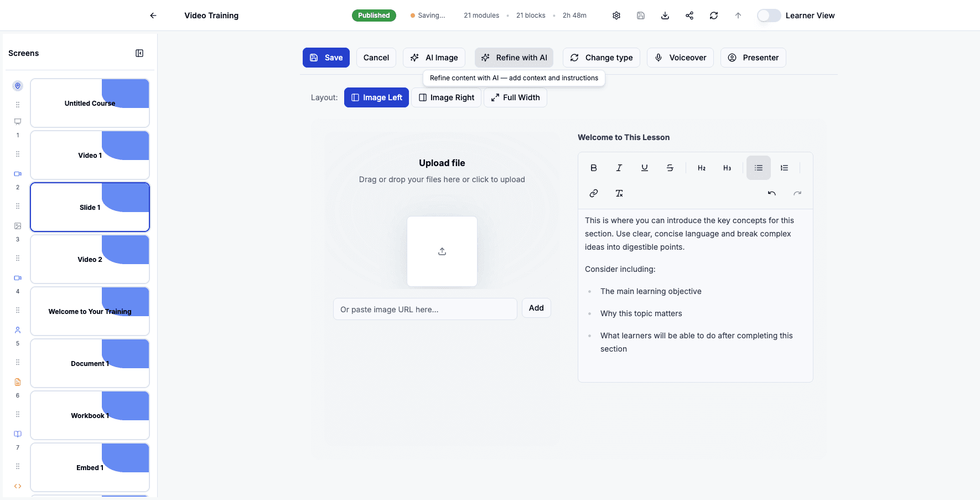This screenshot has width=980, height=500.
Task: Select the Full Width layout
Action: (x=515, y=97)
